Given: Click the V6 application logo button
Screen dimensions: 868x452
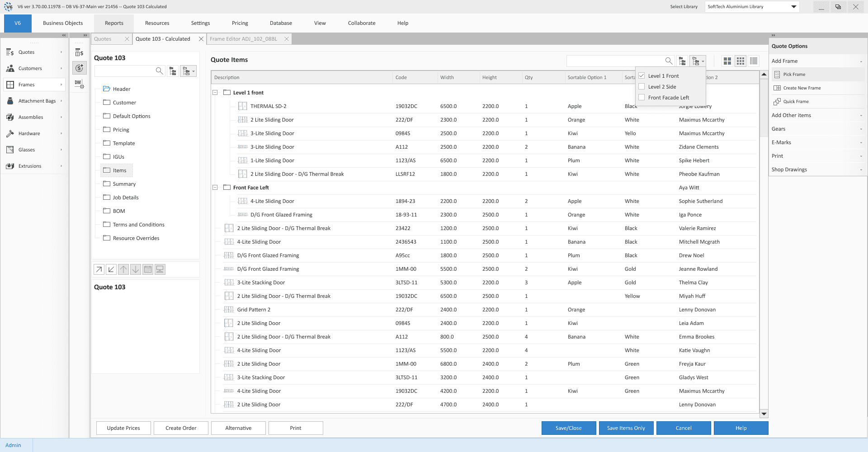Looking at the screenshot, I should pyautogui.click(x=18, y=23).
